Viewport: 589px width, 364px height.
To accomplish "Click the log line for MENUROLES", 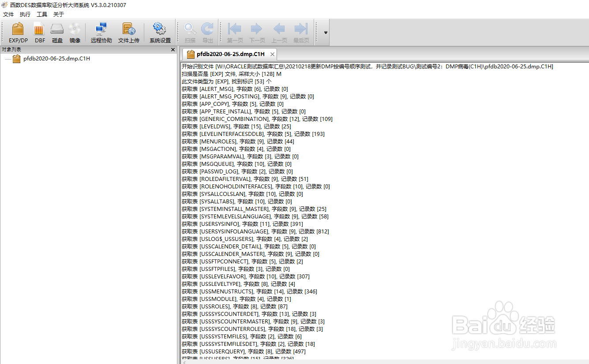I will tap(238, 142).
